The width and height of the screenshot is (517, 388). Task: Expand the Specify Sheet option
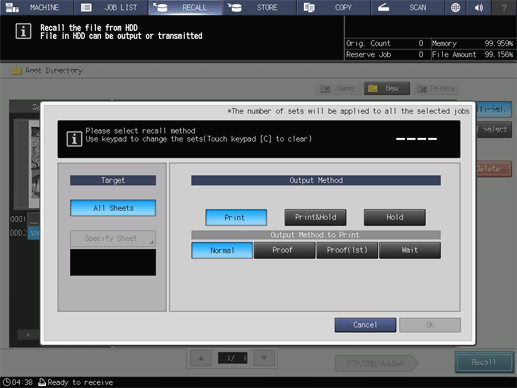click(113, 238)
